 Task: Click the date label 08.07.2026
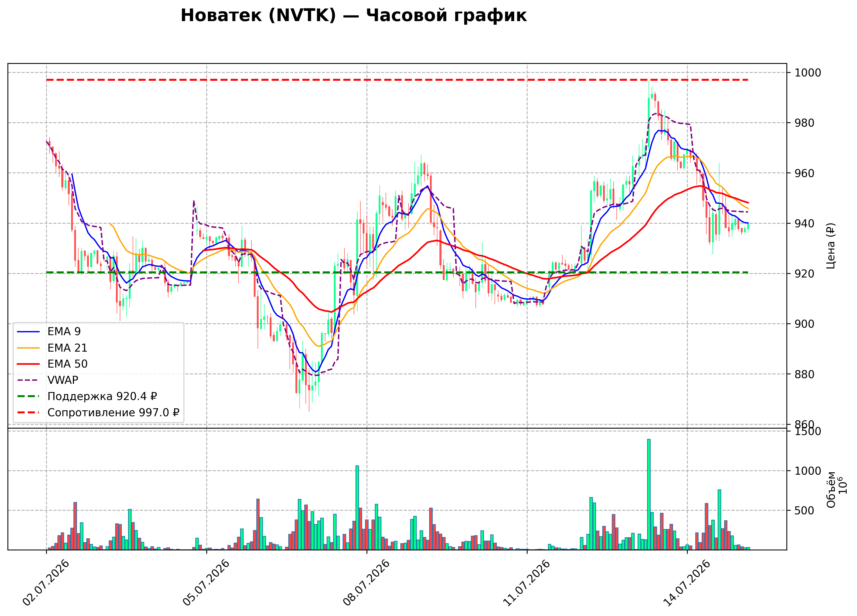pos(367,583)
